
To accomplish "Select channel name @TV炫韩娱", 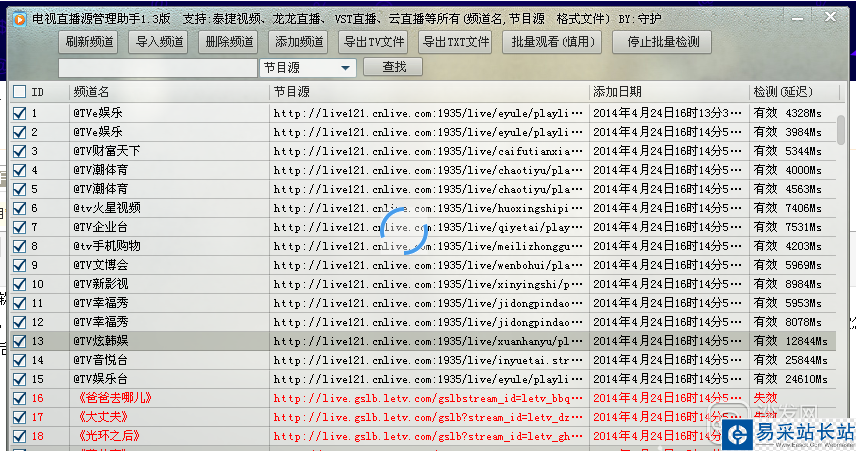I will tap(100, 341).
